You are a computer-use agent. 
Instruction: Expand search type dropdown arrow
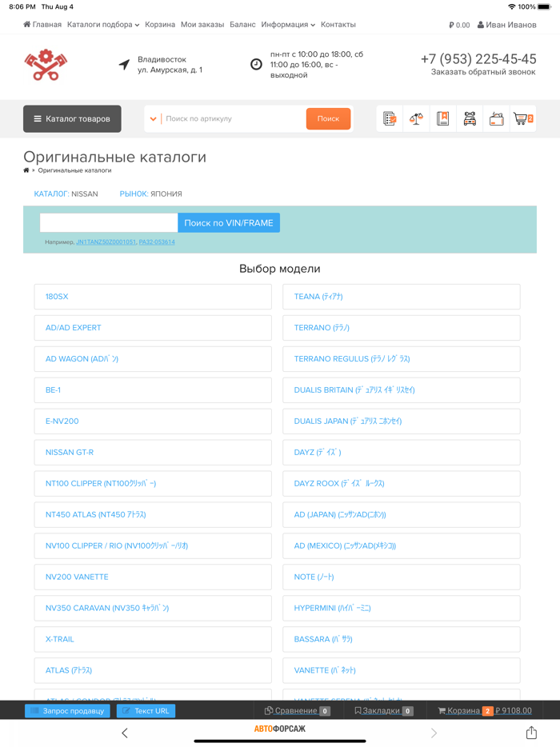click(153, 118)
